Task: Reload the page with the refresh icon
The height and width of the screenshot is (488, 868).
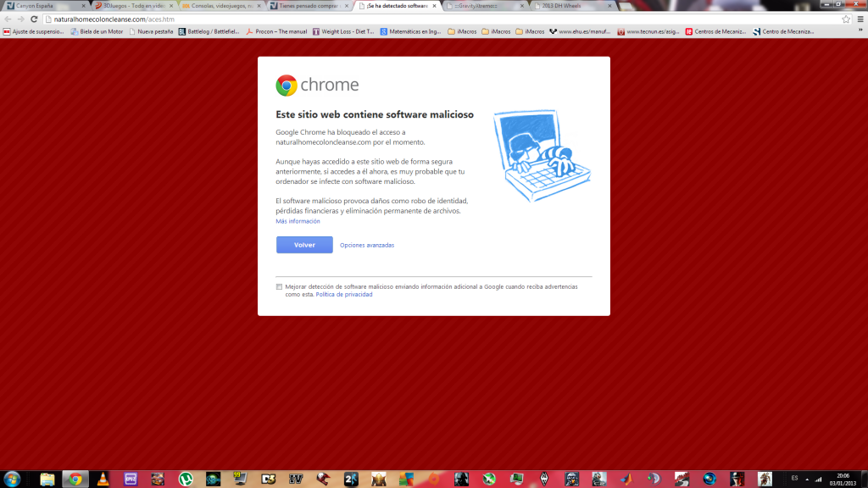Action: (x=34, y=19)
